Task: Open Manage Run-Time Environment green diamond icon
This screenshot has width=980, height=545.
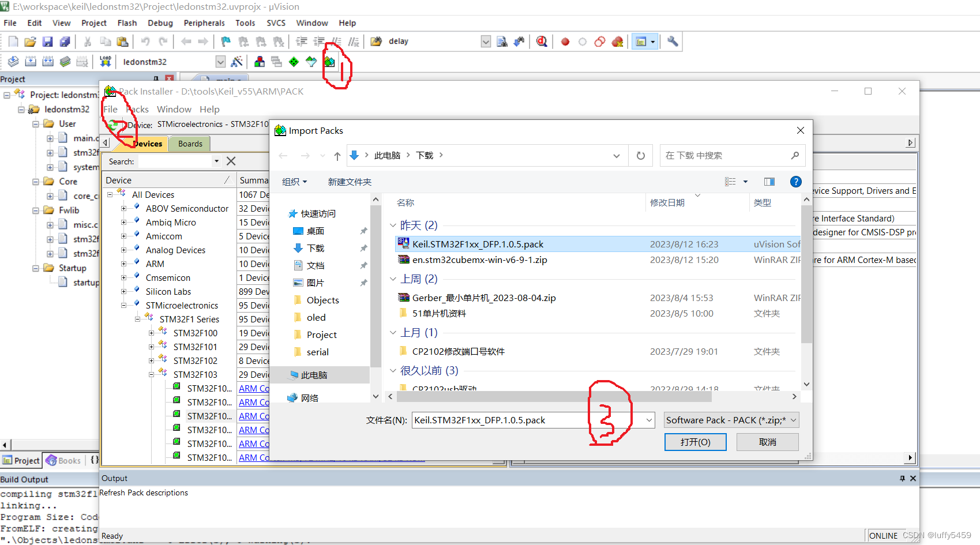Action: pos(294,62)
